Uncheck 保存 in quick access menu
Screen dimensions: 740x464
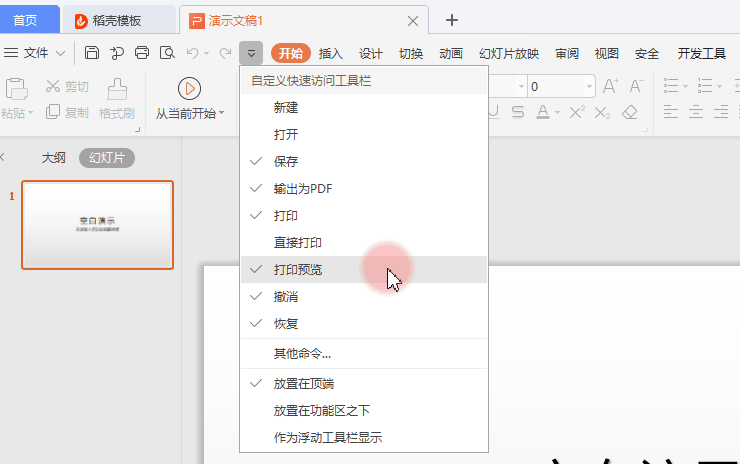point(364,161)
